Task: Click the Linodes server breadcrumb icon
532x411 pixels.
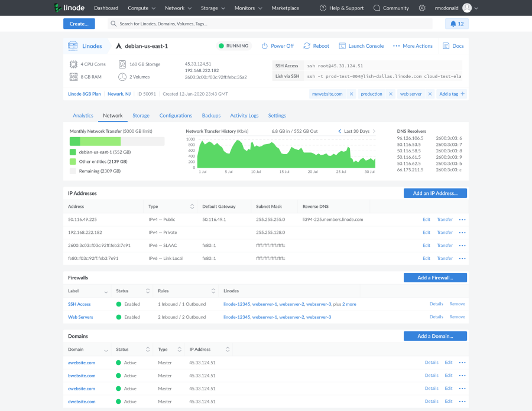Action: point(73,45)
